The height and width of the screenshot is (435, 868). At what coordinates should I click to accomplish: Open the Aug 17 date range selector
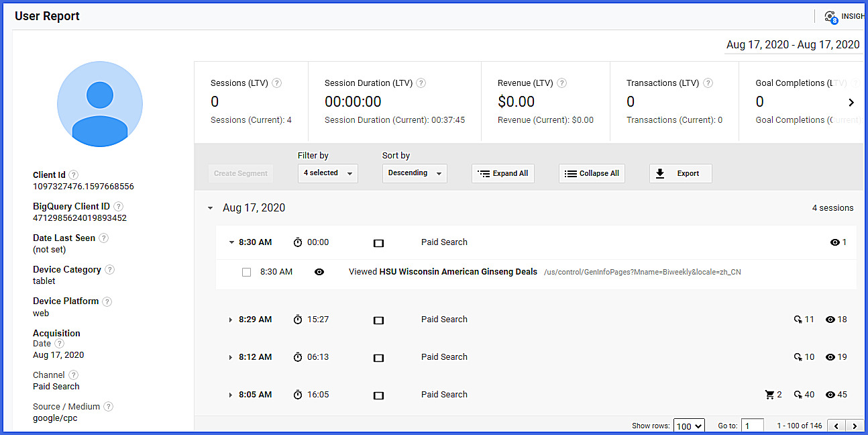coord(792,44)
